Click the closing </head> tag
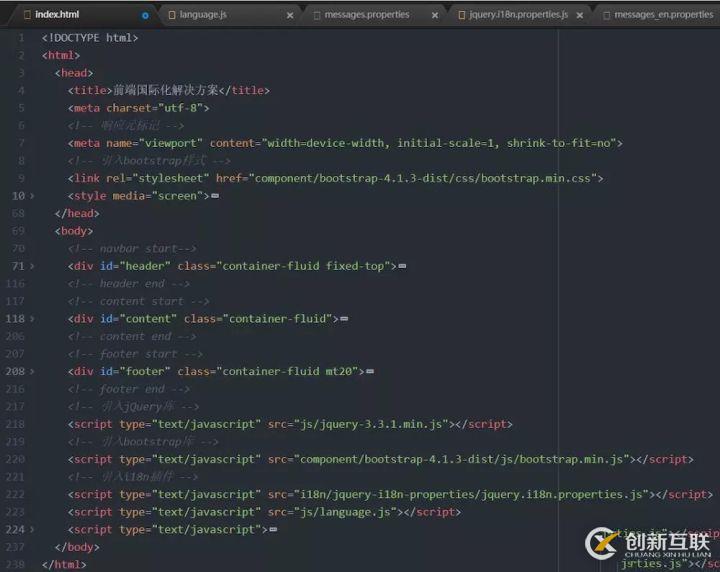Image resolution: width=720 pixels, height=572 pixels. tap(77, 213)
